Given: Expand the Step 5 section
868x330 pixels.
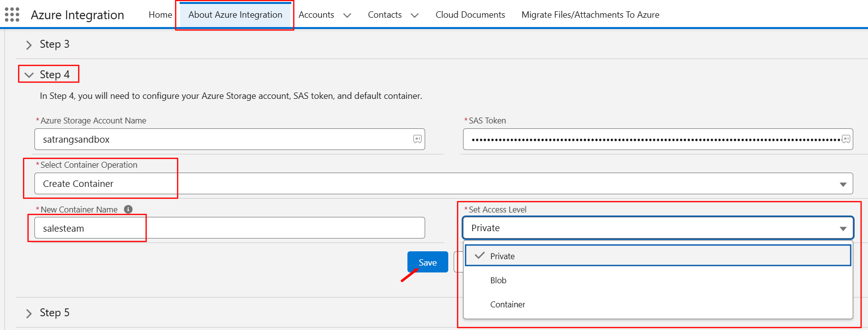Looking at the screenshot, I should click(29, 313).
